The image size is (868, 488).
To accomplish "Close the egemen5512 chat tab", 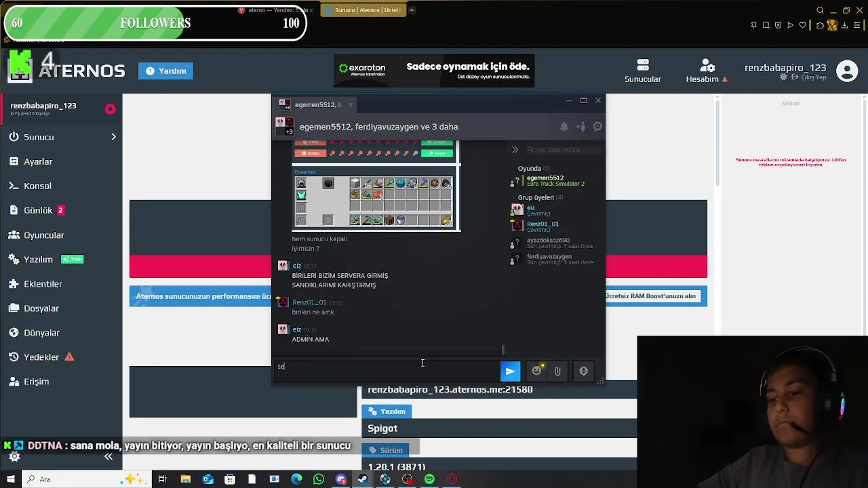I will (350, 105).
